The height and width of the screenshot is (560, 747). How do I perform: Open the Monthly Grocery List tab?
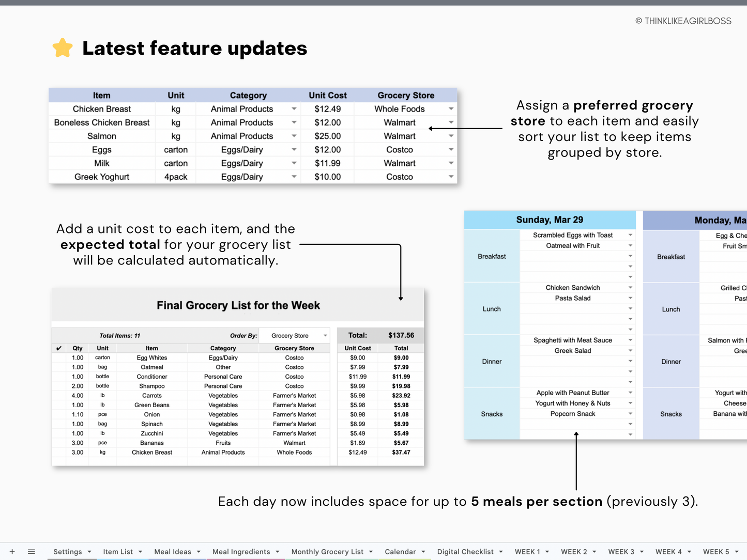pyautogui.click(x=327, y=552)
